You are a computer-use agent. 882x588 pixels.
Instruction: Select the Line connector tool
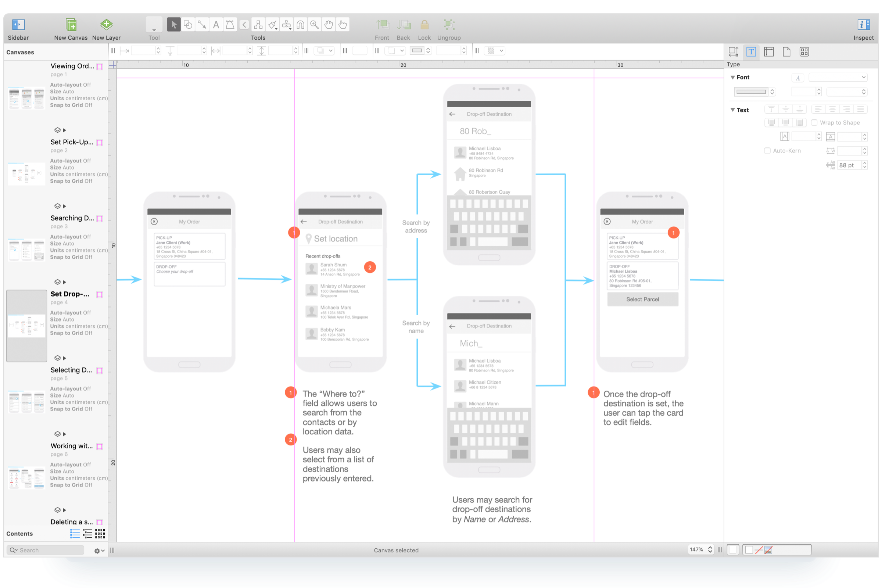pos(202,25)
